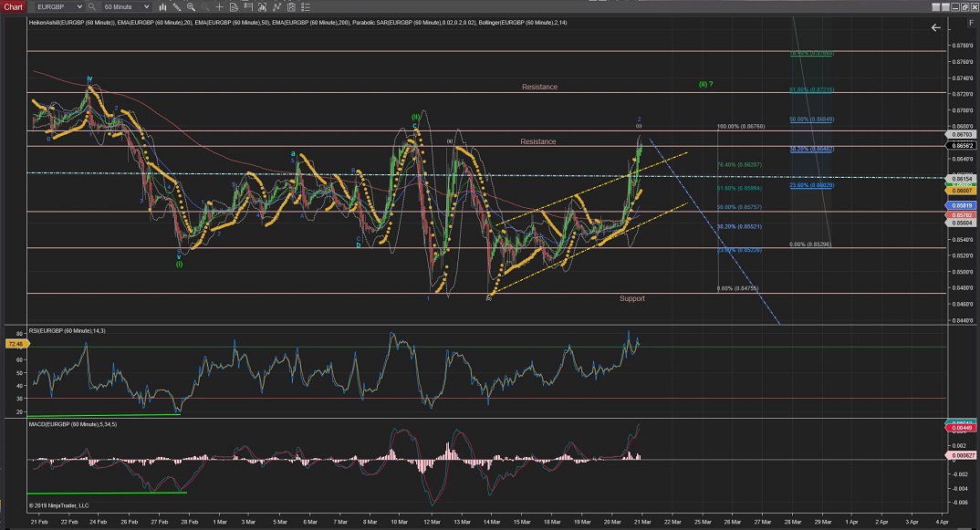This screenshot has height=530, width=980.
Task: Click the instrument search magnifier
Action: 92,7
